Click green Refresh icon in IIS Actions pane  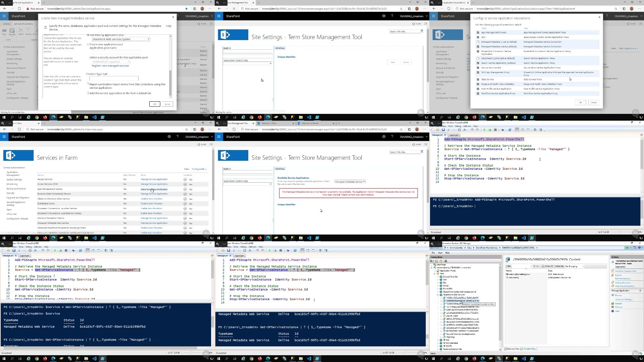point(613,304)
